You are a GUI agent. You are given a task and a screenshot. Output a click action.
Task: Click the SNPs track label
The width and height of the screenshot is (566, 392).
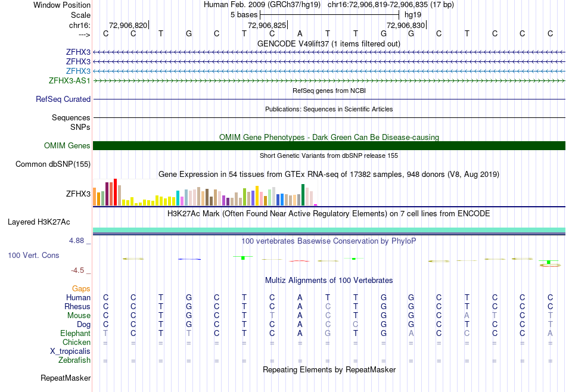point(80,127)
